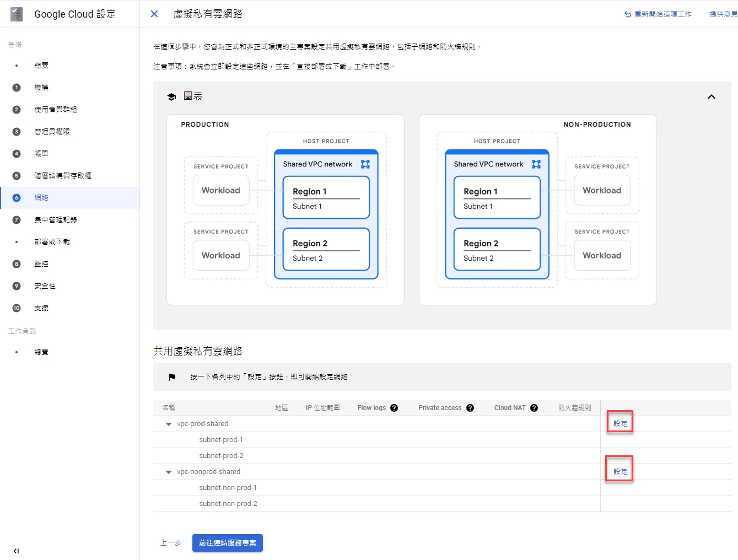Collapse the sidebar with bottom-left arrow icon
Screen dimensions: 738x560
pos(16,551)
